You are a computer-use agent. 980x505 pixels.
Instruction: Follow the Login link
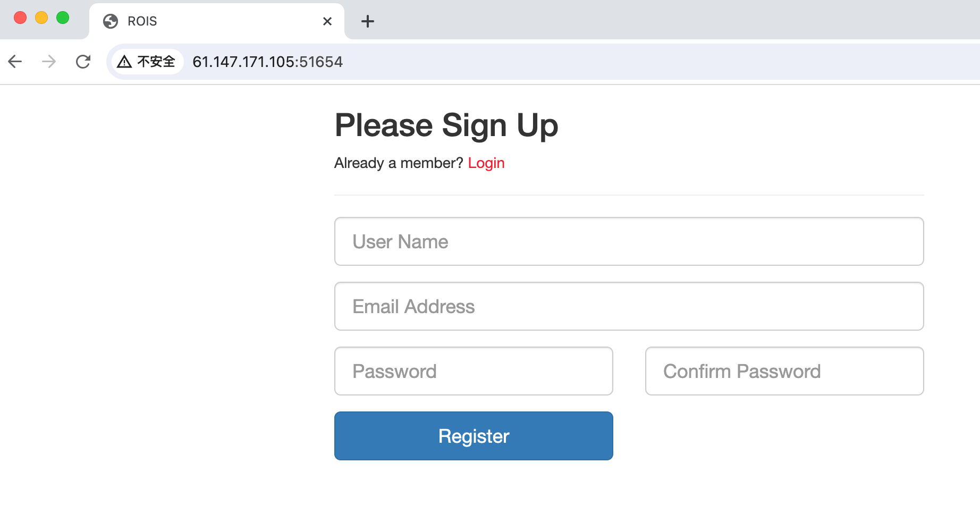coord(486,163)
